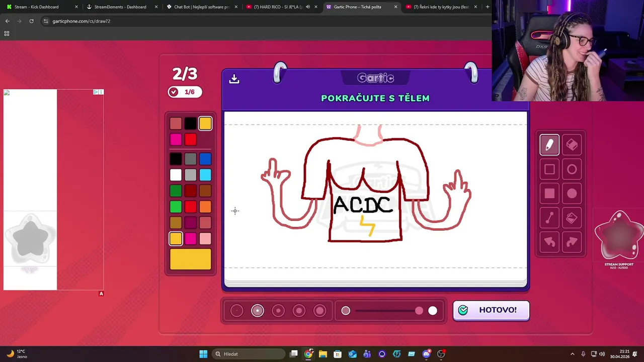
Task: Open Microsoft Store from the taskbar
Action: coord(338,354)
